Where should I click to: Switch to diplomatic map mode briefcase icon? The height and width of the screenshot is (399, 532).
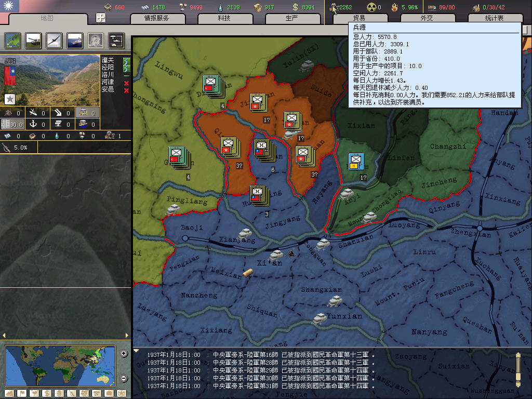(109, 393)
